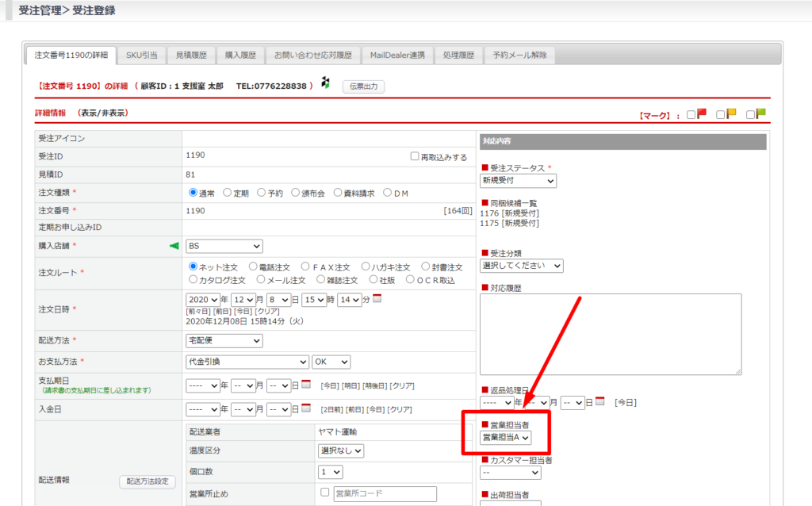Click the green arrow next to 購入店舗
Image resolution: width=812 pixels, height=506 pixels.
(174, 246)
